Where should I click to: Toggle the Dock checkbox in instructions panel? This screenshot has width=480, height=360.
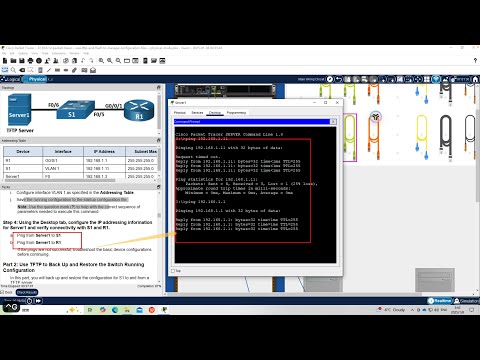2,292
